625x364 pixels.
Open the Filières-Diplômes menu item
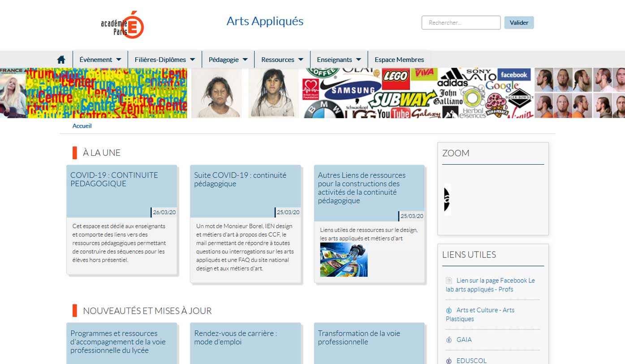pyautogui.click(x=160, y=60)
